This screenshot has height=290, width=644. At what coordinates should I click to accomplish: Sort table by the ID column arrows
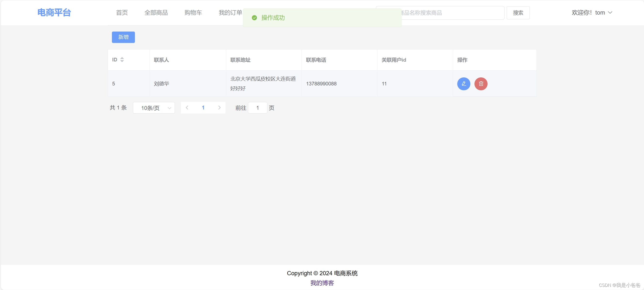(x=122, y=60)
